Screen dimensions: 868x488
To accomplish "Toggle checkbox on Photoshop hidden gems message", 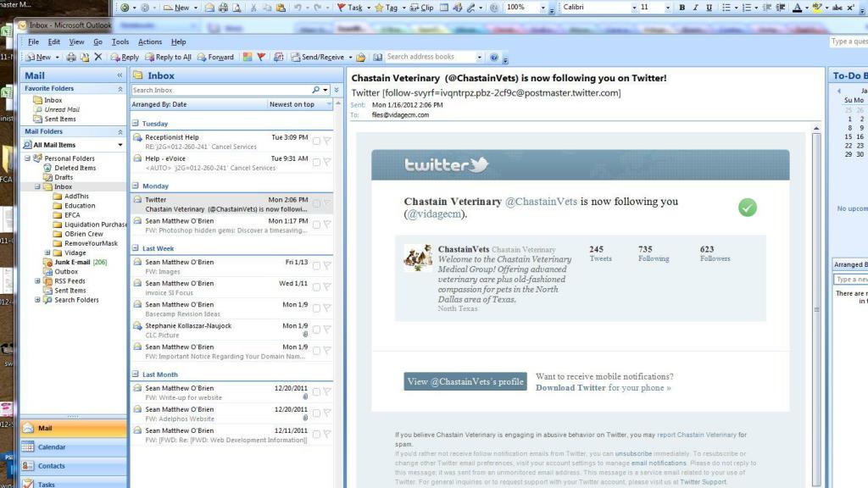I will click(x=317, y=225).
